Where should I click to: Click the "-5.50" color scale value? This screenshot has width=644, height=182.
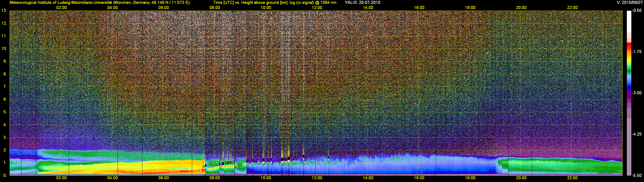click(x=636, y=175)
